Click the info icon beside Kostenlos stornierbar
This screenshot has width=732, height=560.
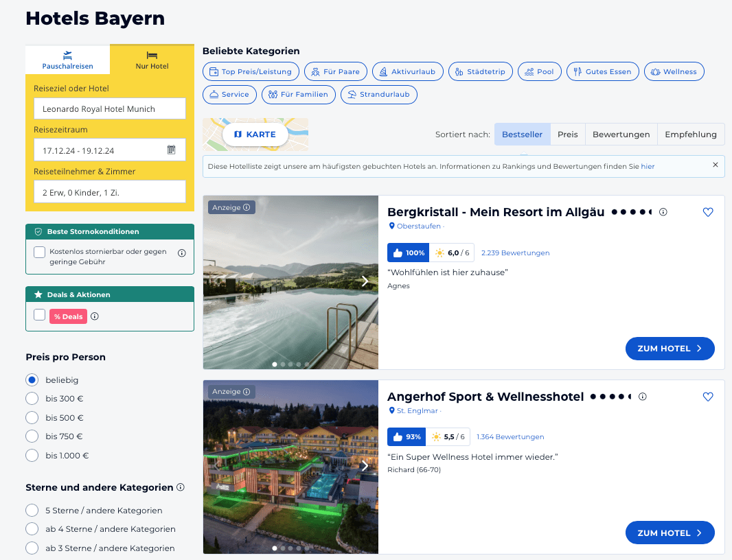pos(182,253)
